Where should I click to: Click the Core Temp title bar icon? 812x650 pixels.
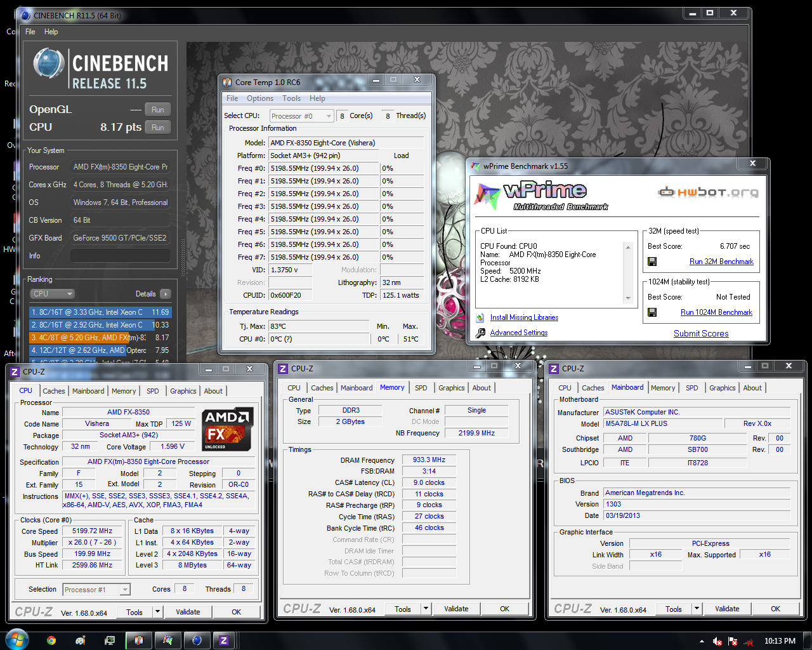(228, 82)
